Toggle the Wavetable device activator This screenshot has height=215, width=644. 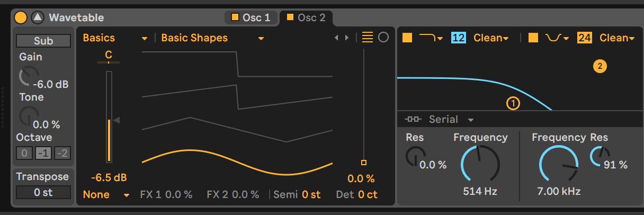tap(21, 17)
